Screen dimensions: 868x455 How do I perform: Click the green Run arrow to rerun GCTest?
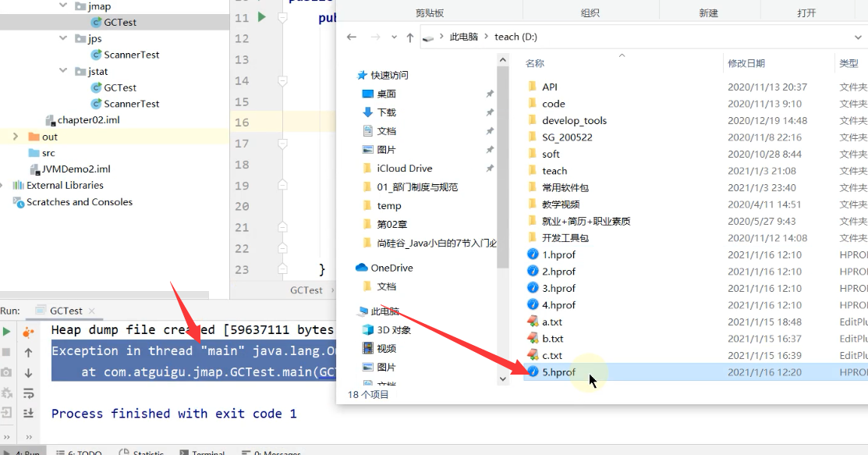point(6,333)
